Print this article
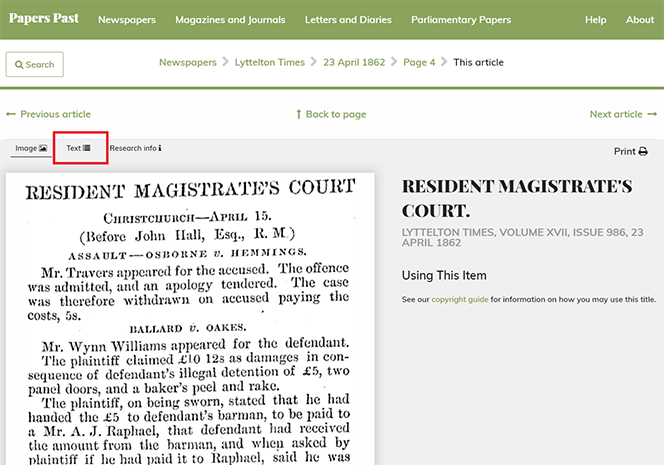 (631, 151)
